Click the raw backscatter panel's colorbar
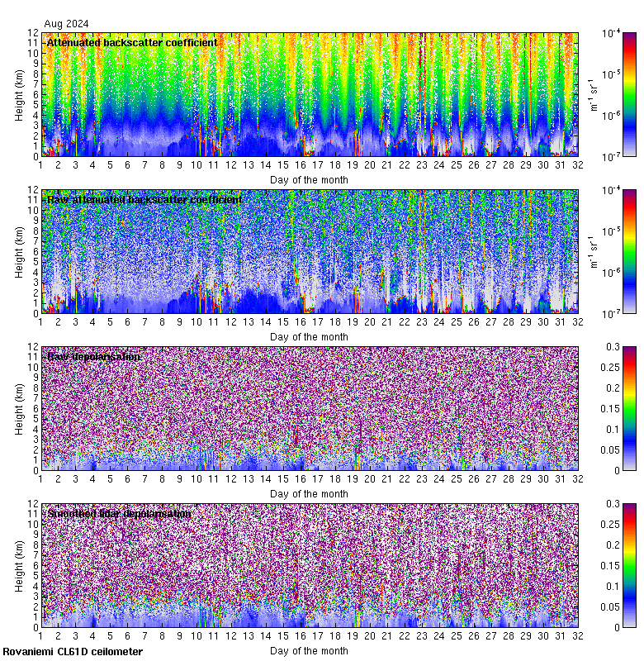This screenshot has width=644, height=661. tap(607, 251)
